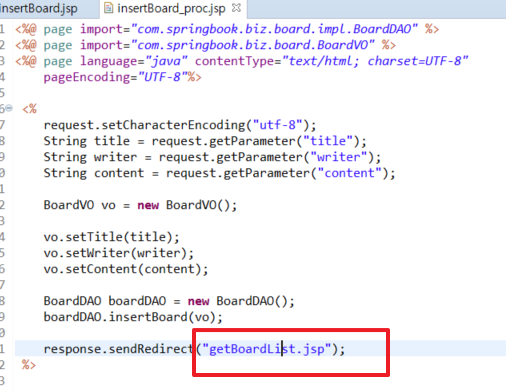This screenshot has width=506, height=392.
Task: Click the "title" parameter string
Action: [328, 141]
